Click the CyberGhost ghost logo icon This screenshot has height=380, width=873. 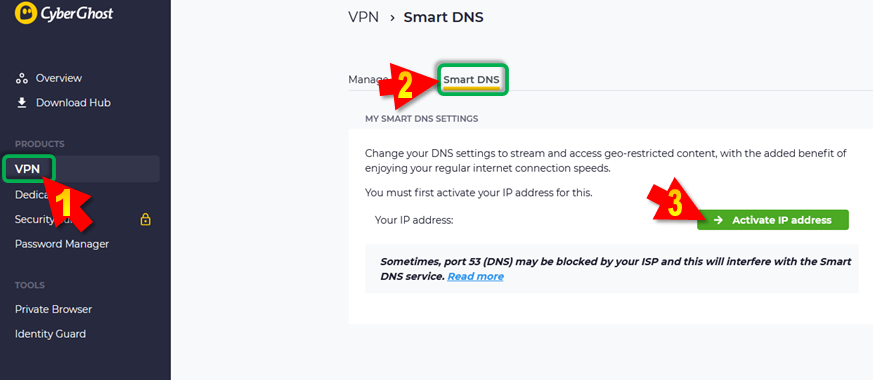coord(26,12)
